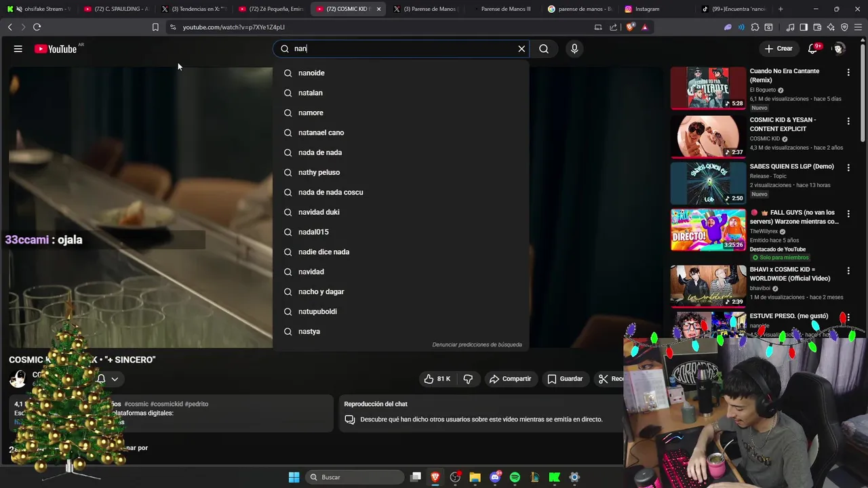The image size is (868, 488).
Task: Click 'Denunciar predicciones de búsqueda' link
Action: pyautogui.click(x=477, y=344)
